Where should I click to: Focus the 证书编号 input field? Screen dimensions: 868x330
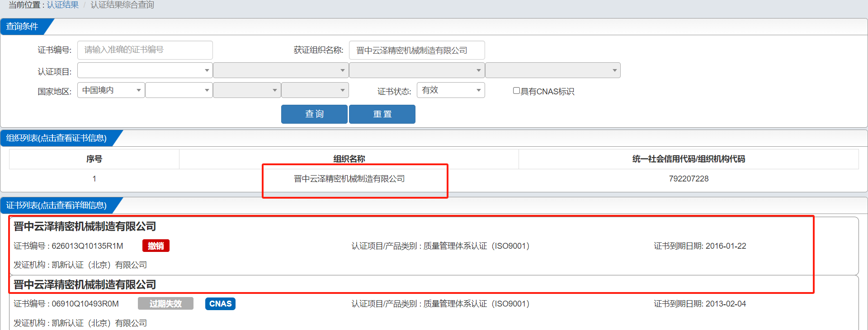[145, 50]
